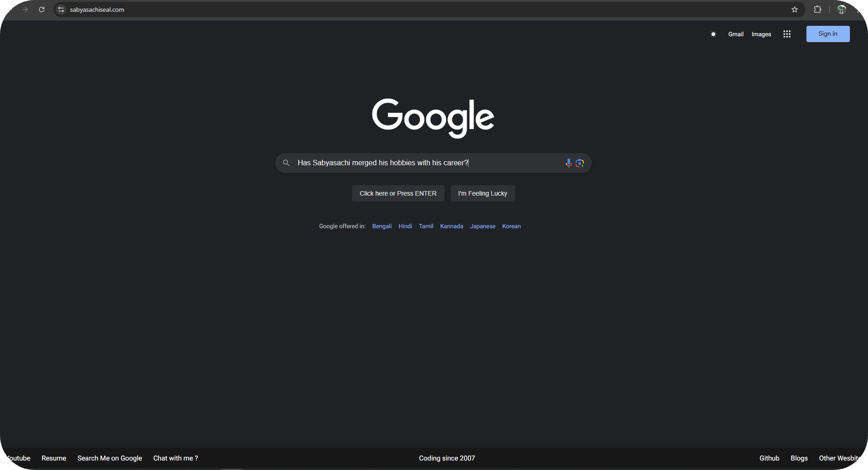Switch language to Japanese

pos(482,226)
